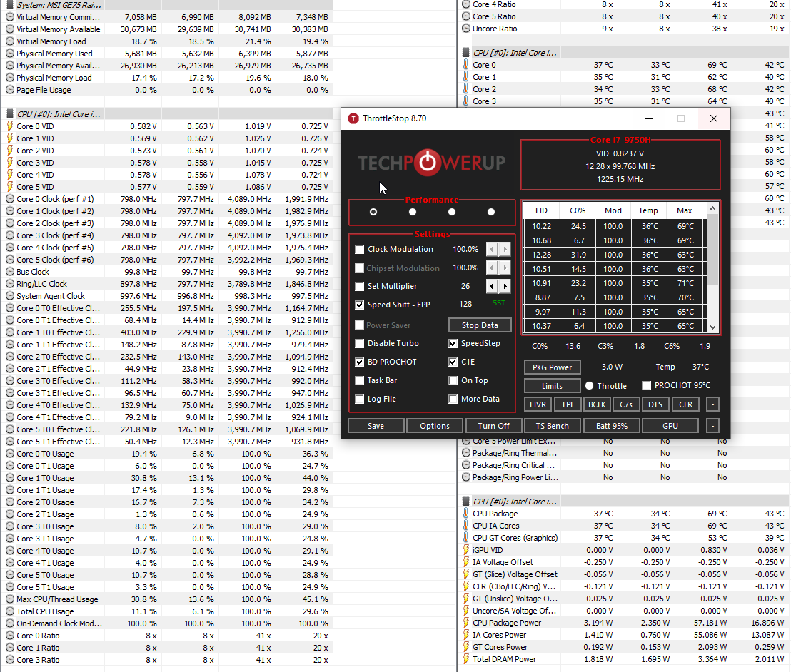Click the CPU Package Power lightning icon
The height and width of the screenshot is (672, 791).
click(465, 623)
